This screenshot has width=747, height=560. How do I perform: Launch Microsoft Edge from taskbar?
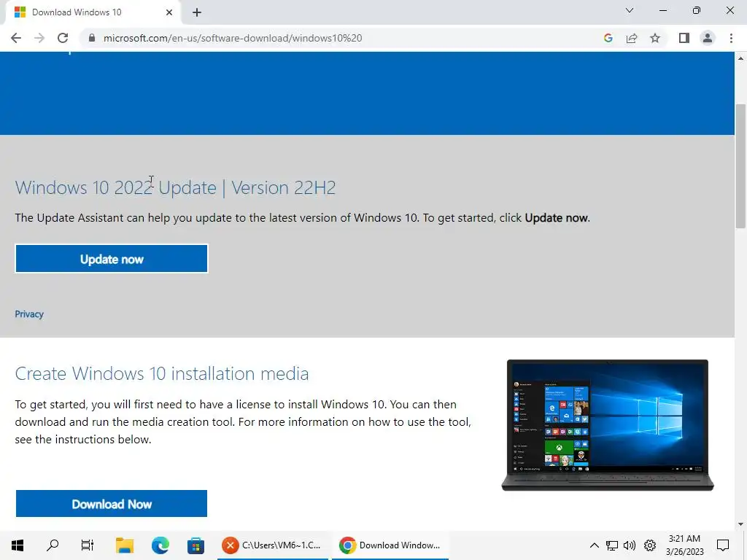point(160,545)
